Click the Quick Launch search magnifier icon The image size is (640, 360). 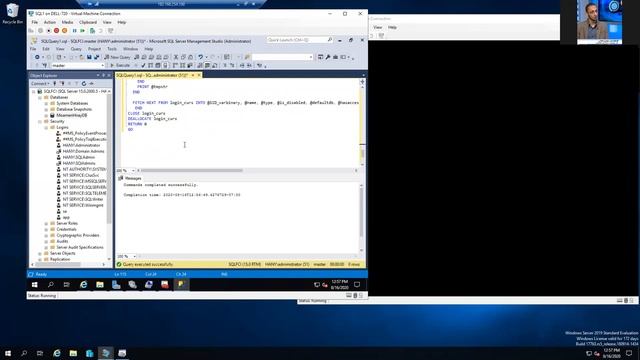tap(329, 40)
